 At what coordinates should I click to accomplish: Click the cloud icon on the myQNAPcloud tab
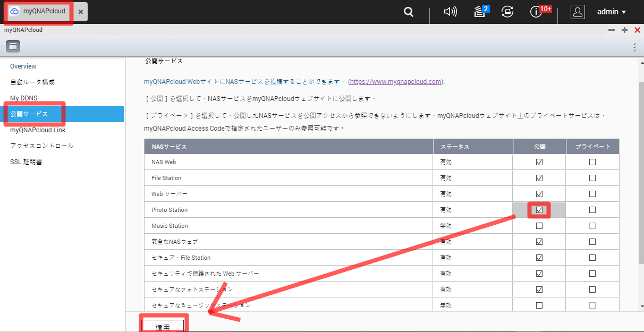[x=15, y=11]
